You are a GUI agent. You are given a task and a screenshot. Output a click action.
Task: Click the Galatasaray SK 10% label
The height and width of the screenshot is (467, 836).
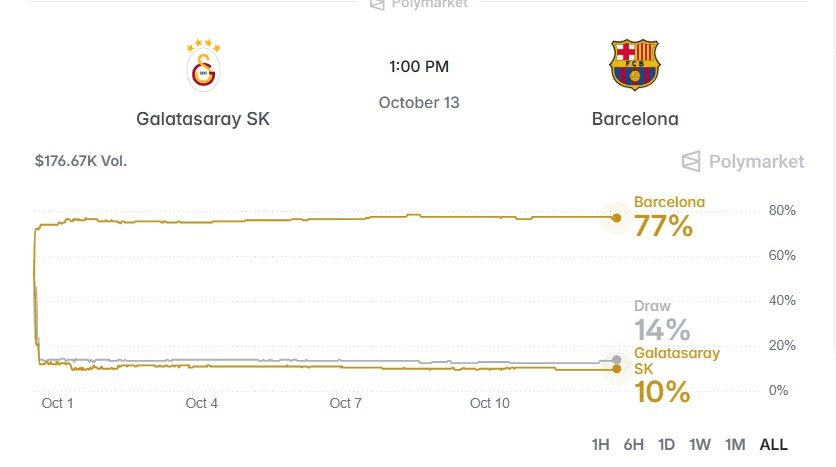pos(676,375)
